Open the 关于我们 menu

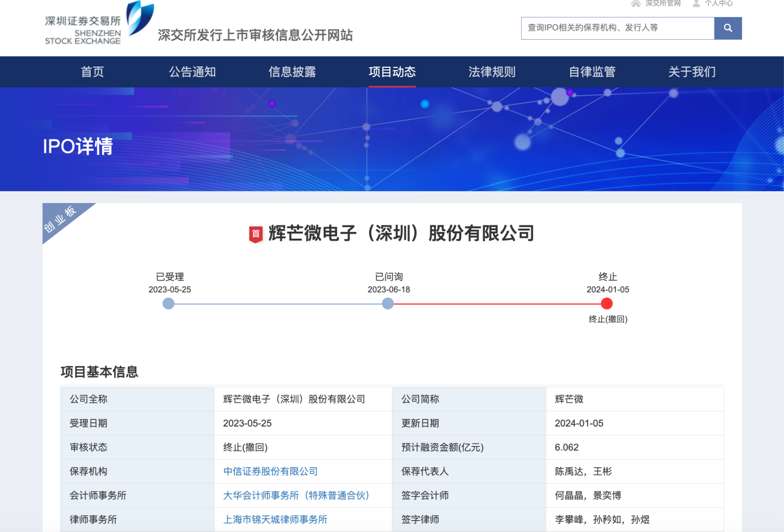692,72
